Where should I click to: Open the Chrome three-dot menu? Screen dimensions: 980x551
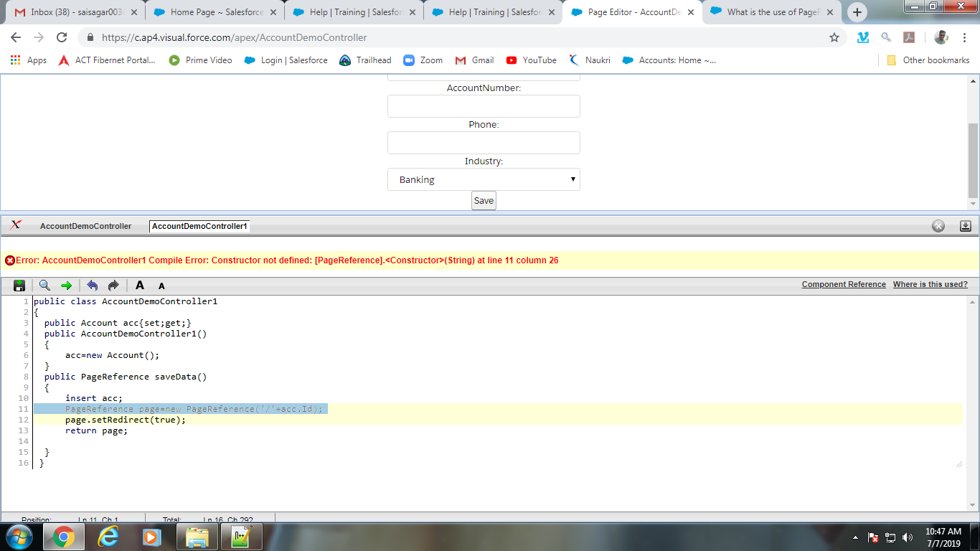click(965, 37)
